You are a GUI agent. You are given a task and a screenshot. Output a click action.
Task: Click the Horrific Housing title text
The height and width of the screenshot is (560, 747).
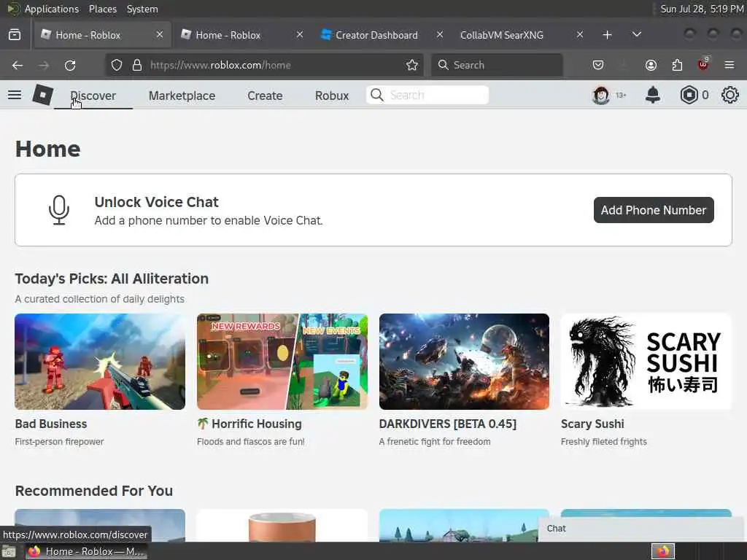click(256, 424)
